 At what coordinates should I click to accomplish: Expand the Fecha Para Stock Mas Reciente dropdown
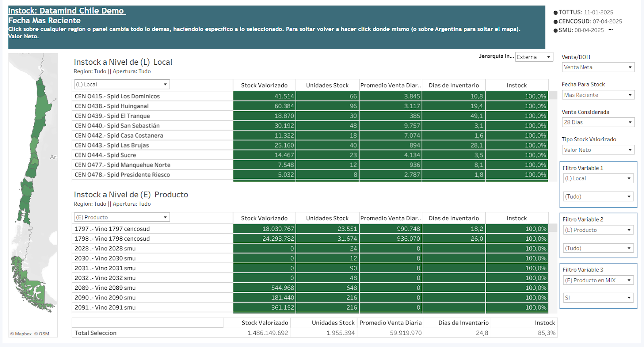(630, 95)
